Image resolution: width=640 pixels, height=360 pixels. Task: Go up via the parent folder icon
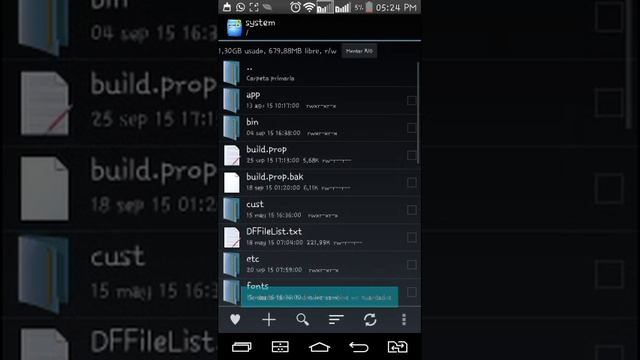[231, 73]
